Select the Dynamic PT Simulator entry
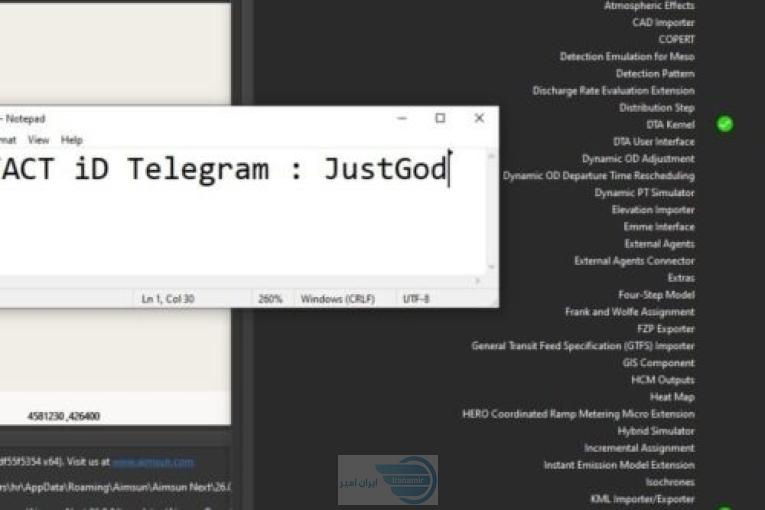The height and width of the screenshot is (510, 765). coord(644,193)
